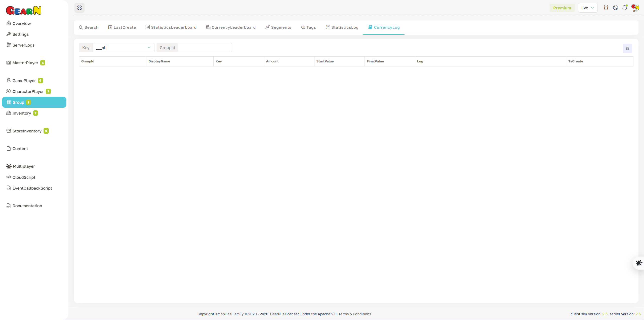The width and height of the screenshot is (644, 320).
Task: Switch to the StatisticsLog tab
Action: click(x=342, y=27)
